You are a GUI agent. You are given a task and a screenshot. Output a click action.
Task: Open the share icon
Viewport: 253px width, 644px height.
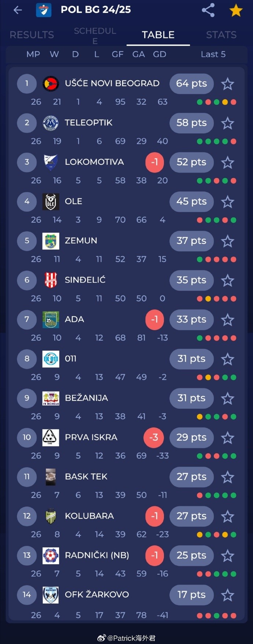coord(208,10)
